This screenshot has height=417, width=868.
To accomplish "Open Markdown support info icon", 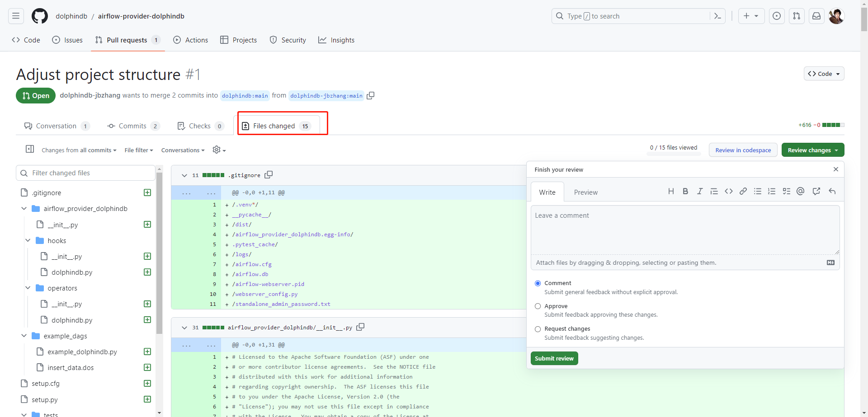I will 831,262.
